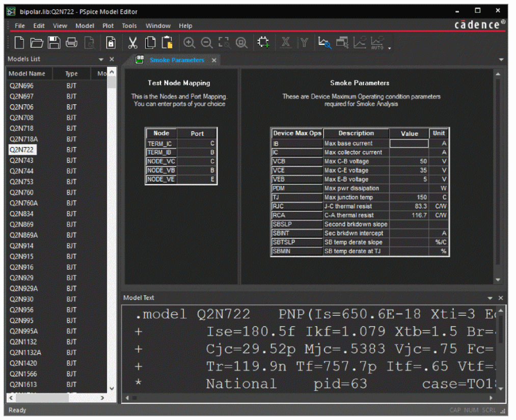Select model Q2N696 in the list
The height and width of the screenshot is (420, 516).
pyautogui.click(x=21, y=86)
